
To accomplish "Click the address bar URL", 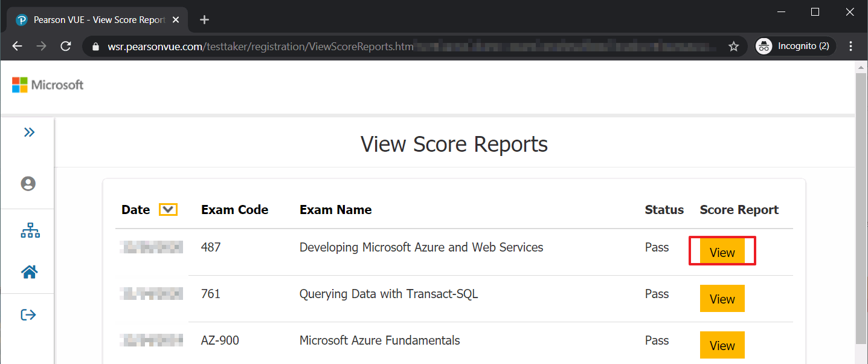I will coord(260,47).
